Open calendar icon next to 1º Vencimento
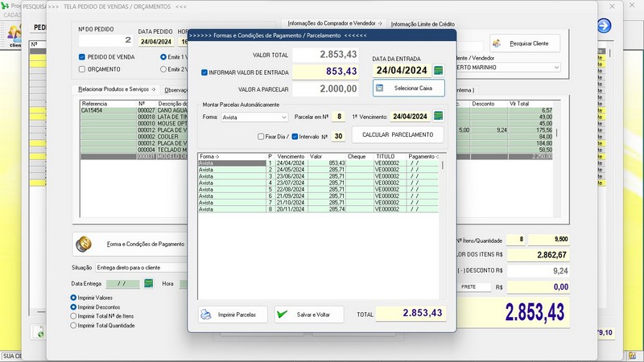The width and height of the screenshot is (644, 362). (438, 117)
